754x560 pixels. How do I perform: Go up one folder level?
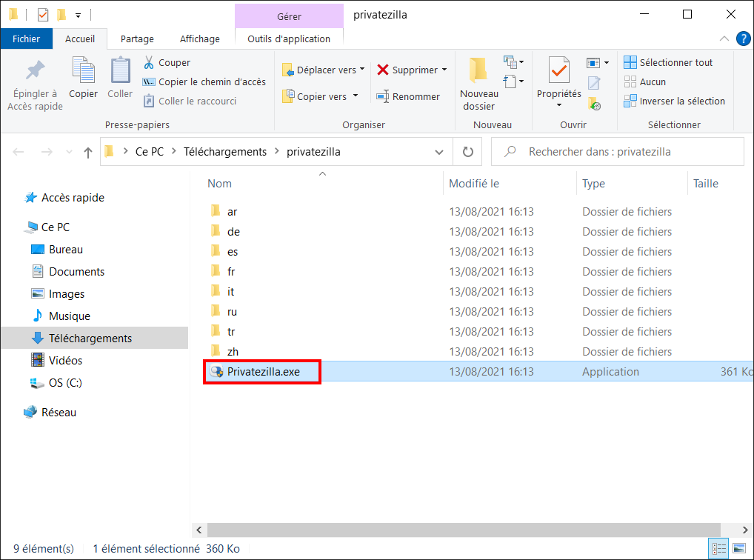(87, 153)
